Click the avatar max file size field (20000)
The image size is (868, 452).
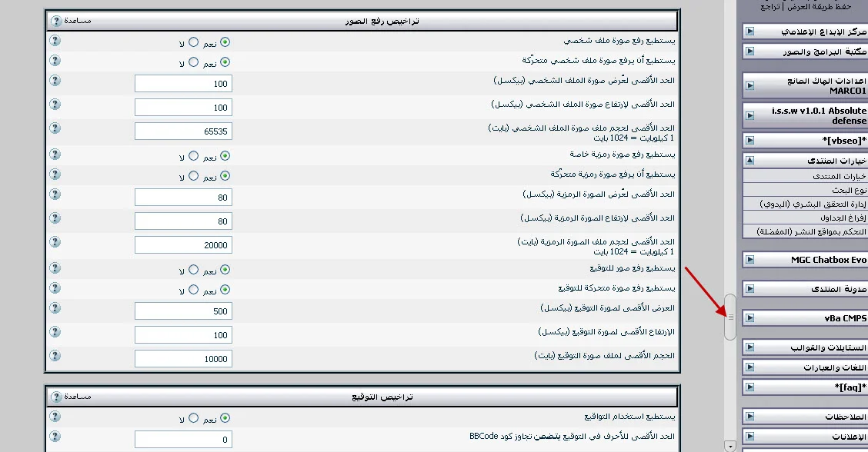pos(183,244)
